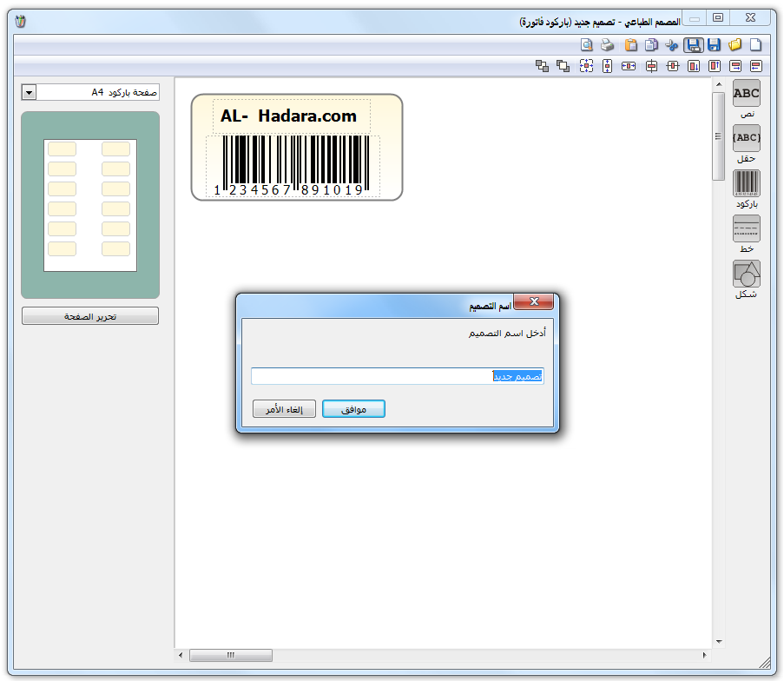Click the vertical scrollbar thumb

click(x=719, y=136)
